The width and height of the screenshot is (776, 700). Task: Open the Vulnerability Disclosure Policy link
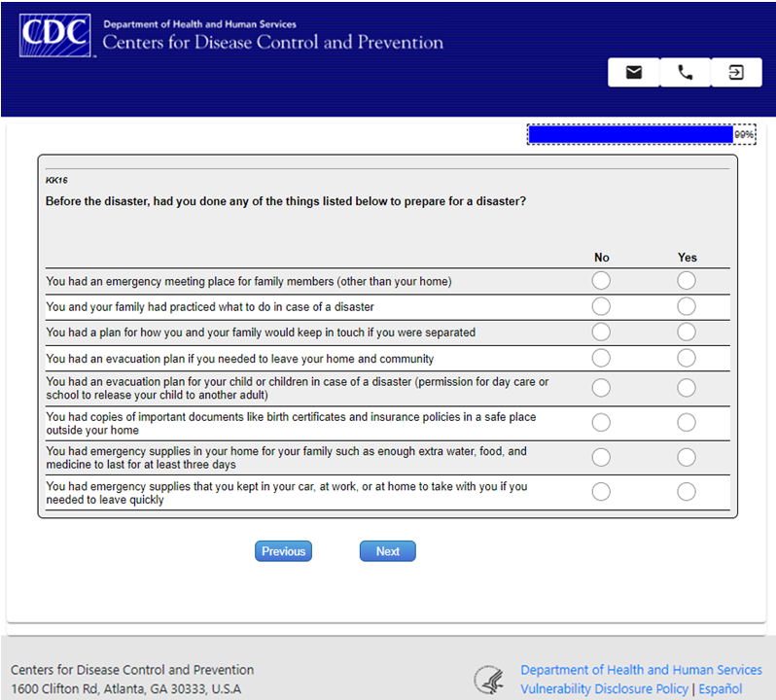pos(603,689)
